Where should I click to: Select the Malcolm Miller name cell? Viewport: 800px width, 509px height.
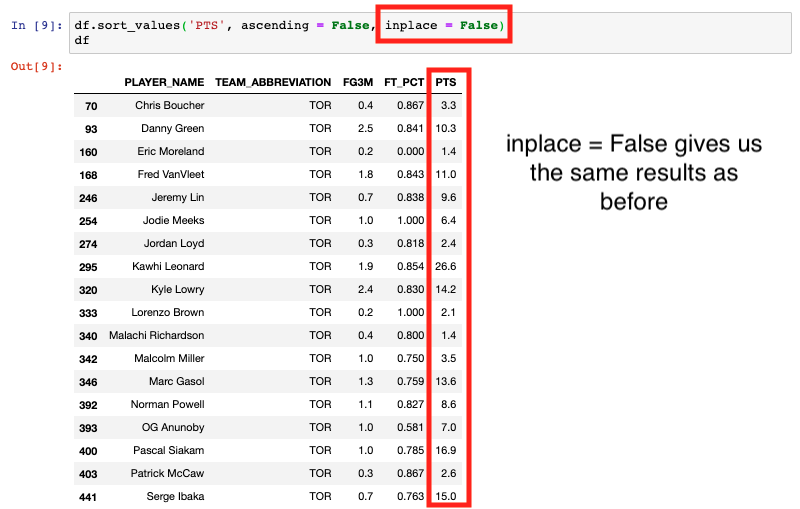pyautogui.click(x=169, y=358)
